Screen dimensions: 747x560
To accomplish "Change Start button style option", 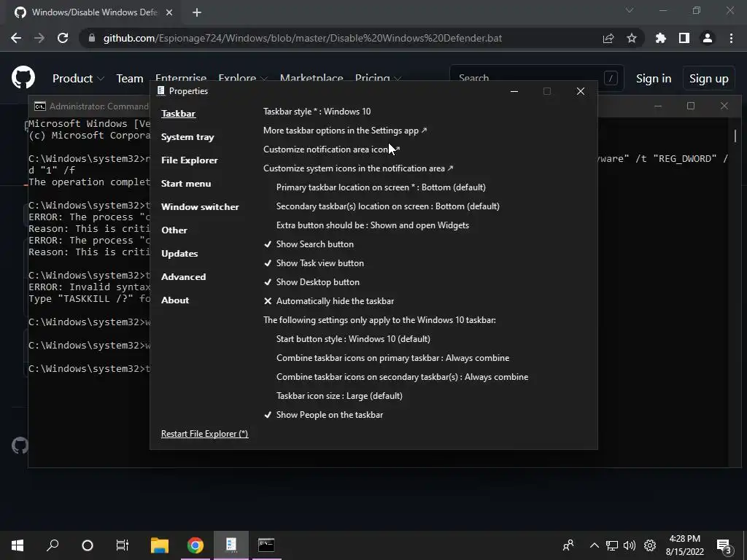I will (353, 339).
